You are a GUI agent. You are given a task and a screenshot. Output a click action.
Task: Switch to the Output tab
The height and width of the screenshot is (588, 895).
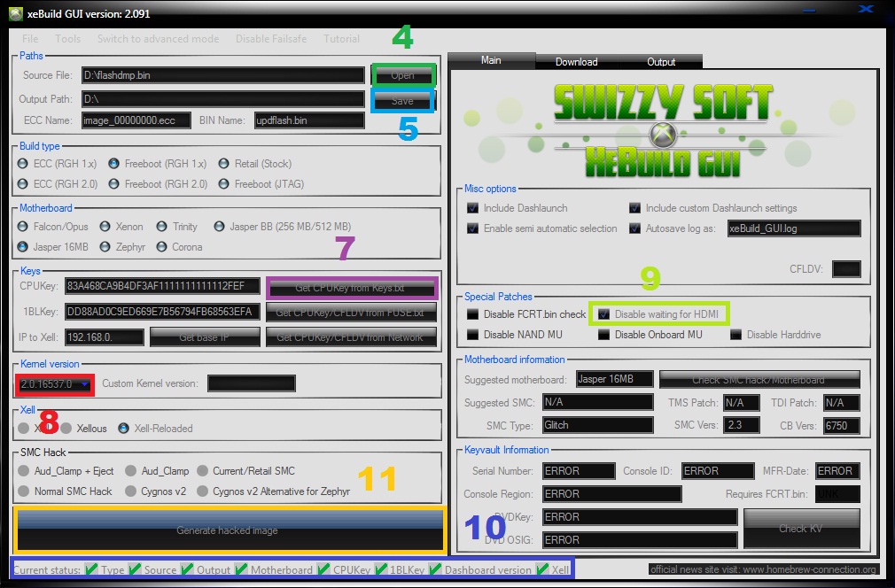pos(661,62)
